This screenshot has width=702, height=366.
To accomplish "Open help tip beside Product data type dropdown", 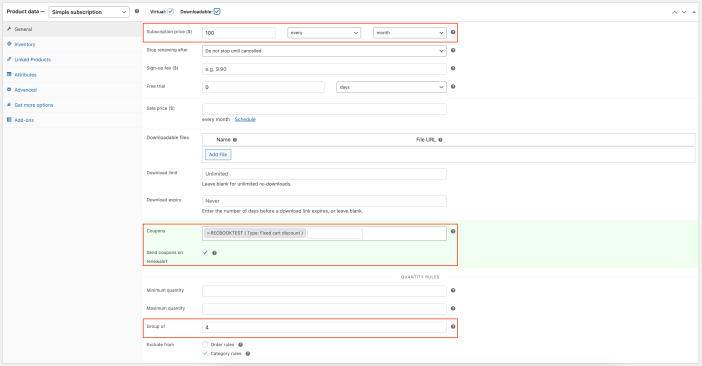I will (137, 11).
